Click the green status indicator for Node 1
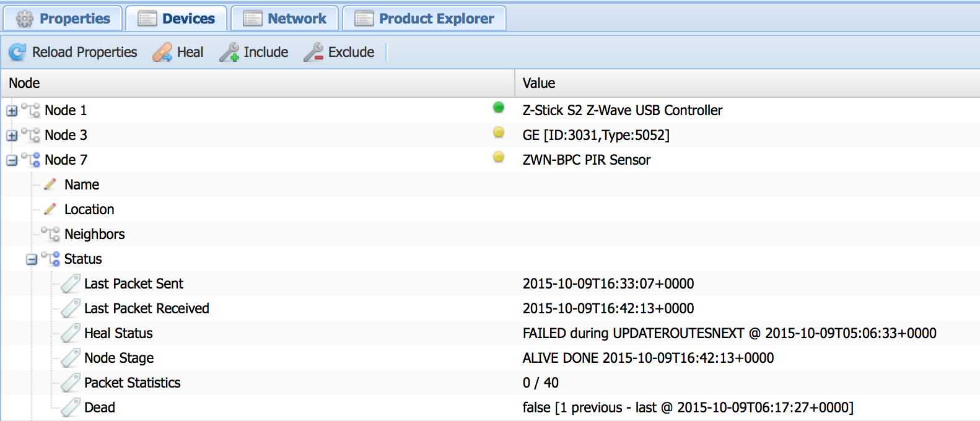The image size is (980, 421). click(x=498, y=108)
